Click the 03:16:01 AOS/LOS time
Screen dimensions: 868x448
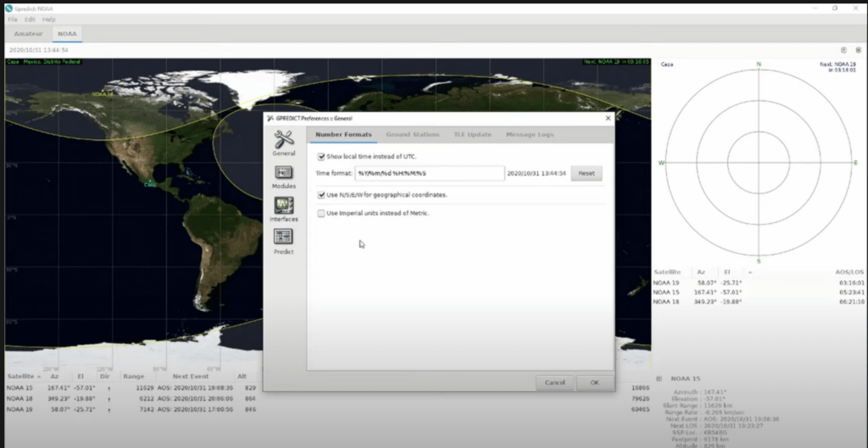point(853,283)
